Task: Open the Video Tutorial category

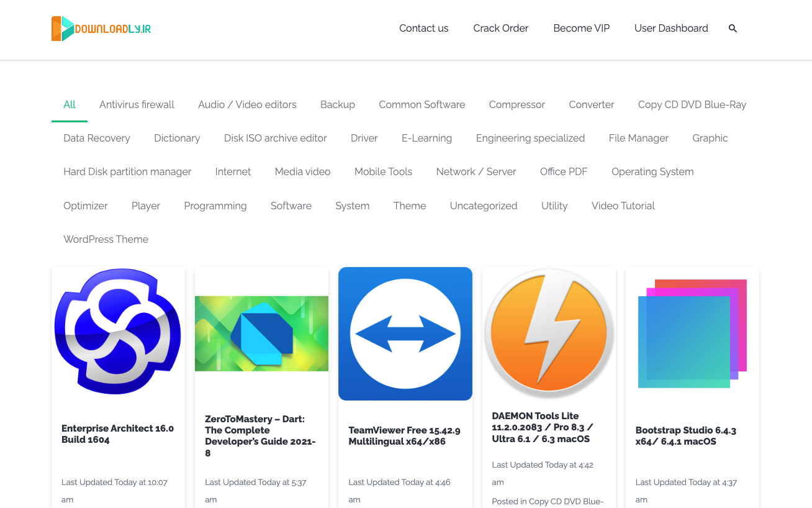Action: 623,206
